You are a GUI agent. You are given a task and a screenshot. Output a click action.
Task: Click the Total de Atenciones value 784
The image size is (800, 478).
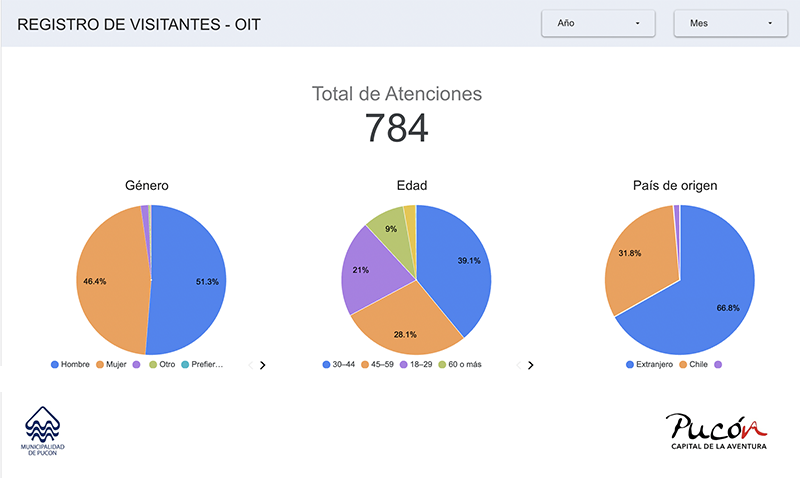coord(396,129)
